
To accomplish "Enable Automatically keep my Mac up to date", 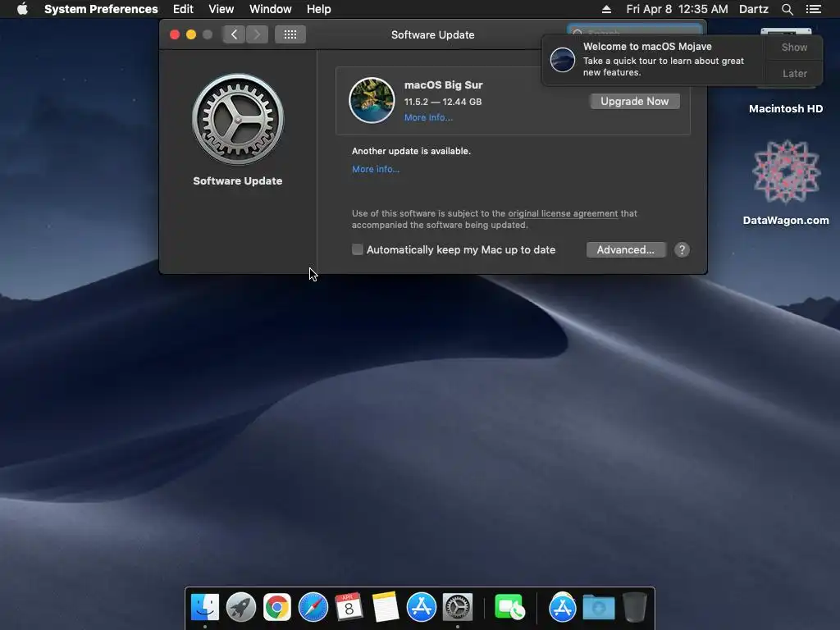I will pyautogui.click(x=358, y=249).
